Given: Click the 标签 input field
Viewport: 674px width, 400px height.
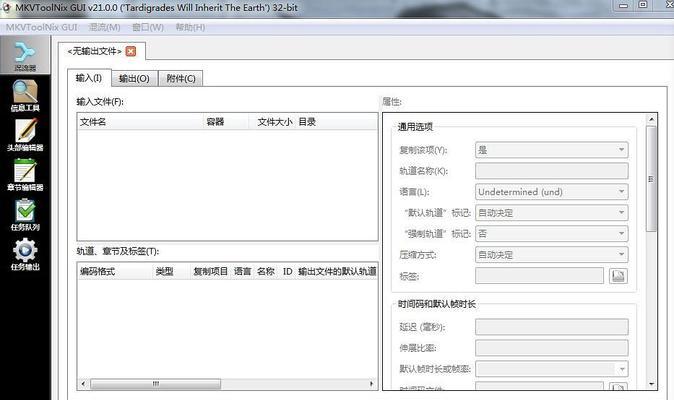Looking at the screenshot, I should click(x=539, y=276).
